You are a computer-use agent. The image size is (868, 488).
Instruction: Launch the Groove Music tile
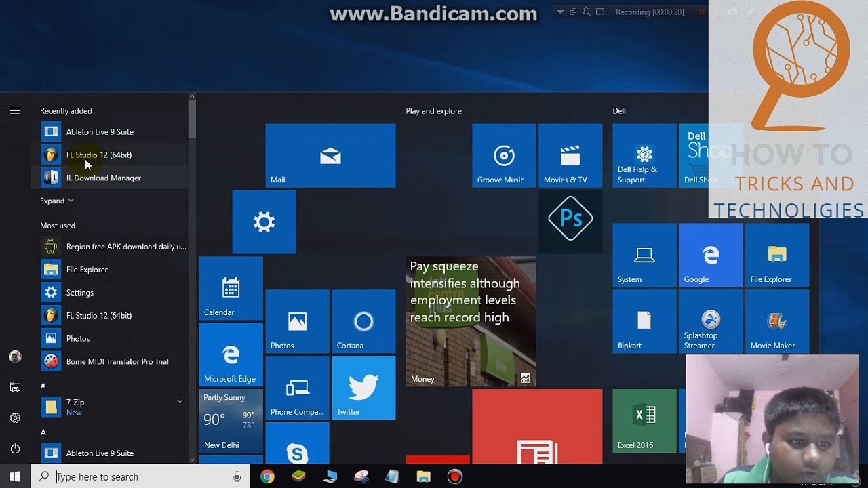tap(504, 155)
